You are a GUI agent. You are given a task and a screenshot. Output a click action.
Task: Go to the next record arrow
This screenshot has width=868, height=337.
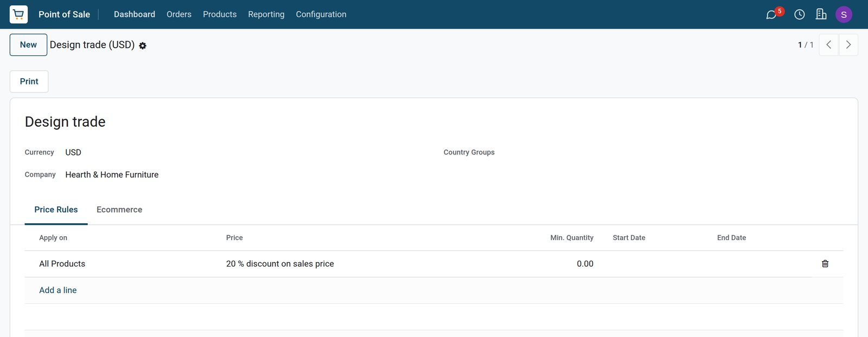848,45
